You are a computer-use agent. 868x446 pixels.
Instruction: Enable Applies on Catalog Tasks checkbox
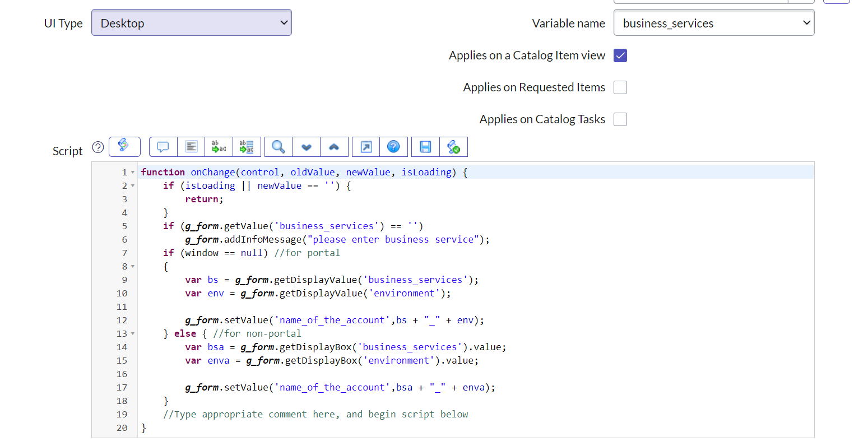(x=620, y=119)
